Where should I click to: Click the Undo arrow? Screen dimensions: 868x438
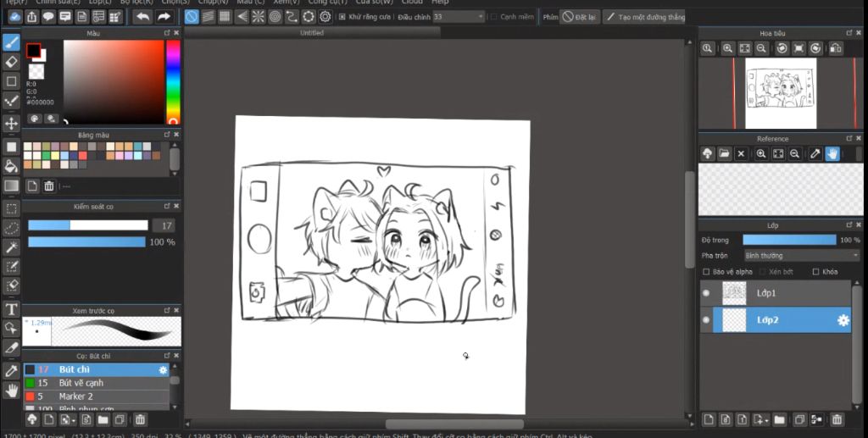(x=142, y=17)
